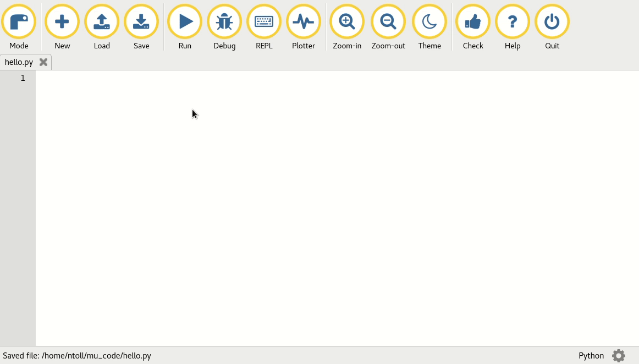The height and width of the screenshot is (364, 639).
Task: Toggle the Plotter panel
Action: tap(304, 22)
